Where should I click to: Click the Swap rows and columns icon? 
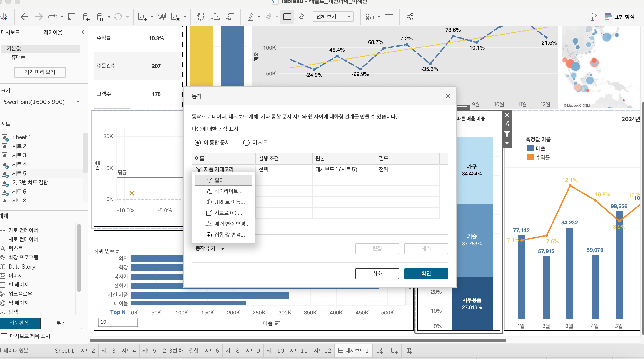click(200, 17)
